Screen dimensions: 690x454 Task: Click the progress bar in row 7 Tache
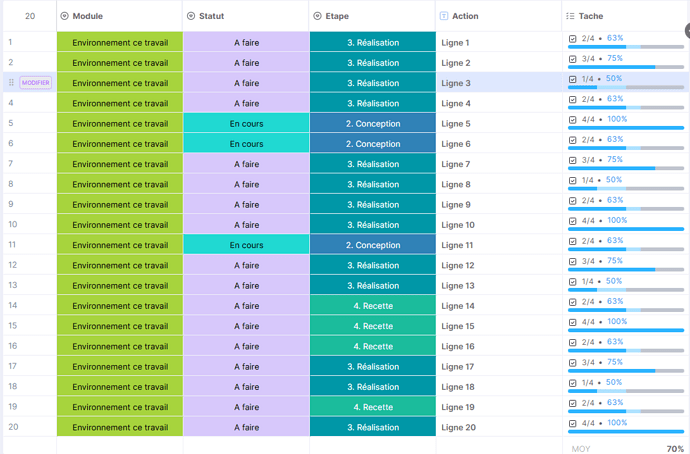point(626,169)
